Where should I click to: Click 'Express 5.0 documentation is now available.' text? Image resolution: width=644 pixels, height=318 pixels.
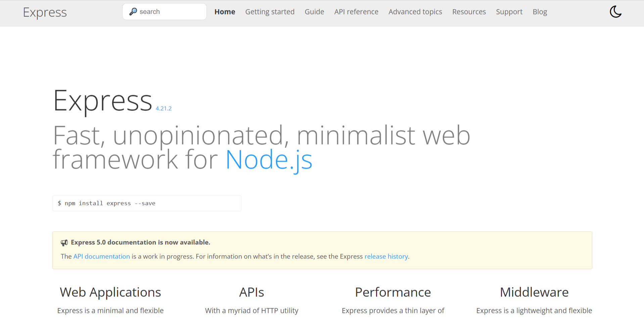140,242
